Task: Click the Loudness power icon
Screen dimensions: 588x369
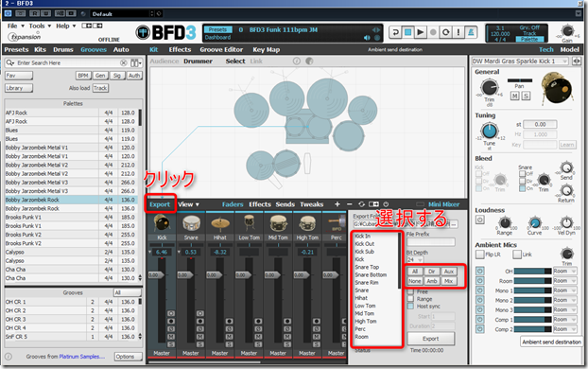Action: click(480, 220)
